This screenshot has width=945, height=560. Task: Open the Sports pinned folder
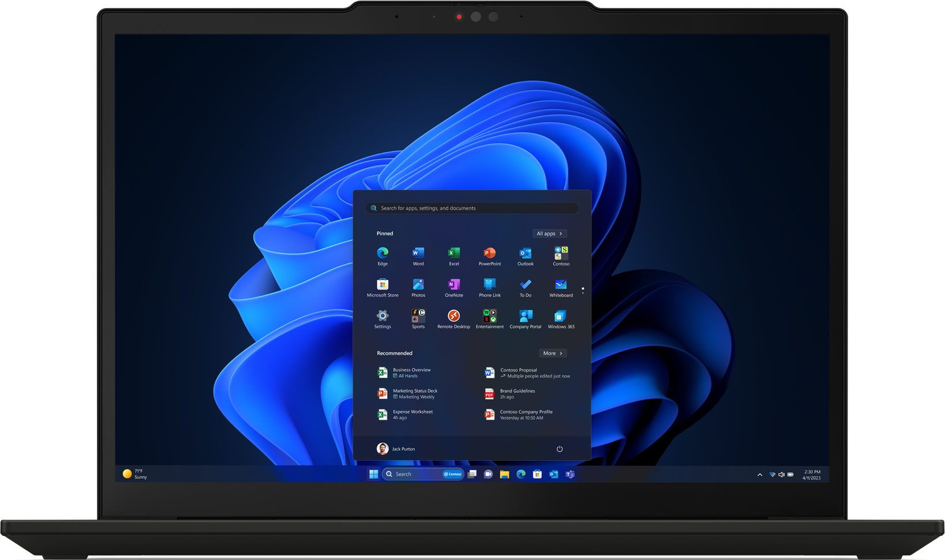point(418,319)
